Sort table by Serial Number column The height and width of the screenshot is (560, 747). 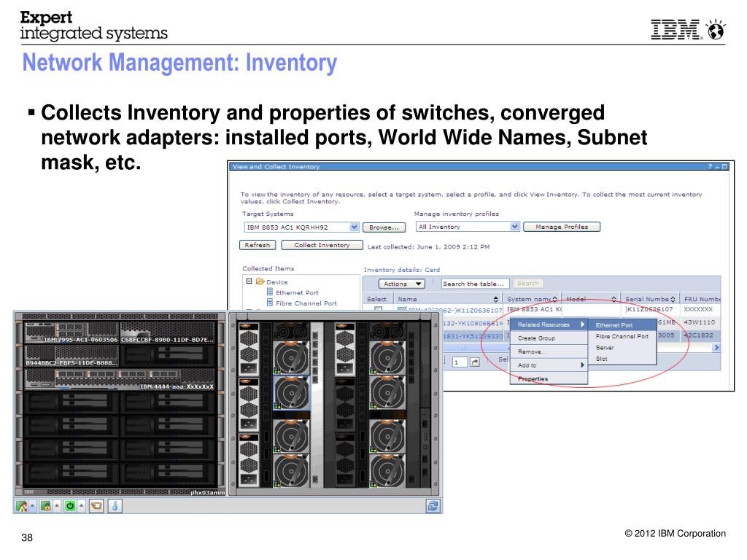[x=673, y=299]
